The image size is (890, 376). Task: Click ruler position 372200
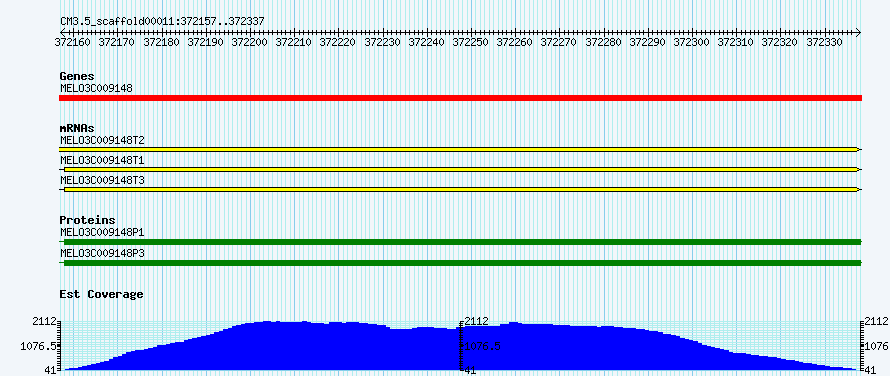(250, 41)
